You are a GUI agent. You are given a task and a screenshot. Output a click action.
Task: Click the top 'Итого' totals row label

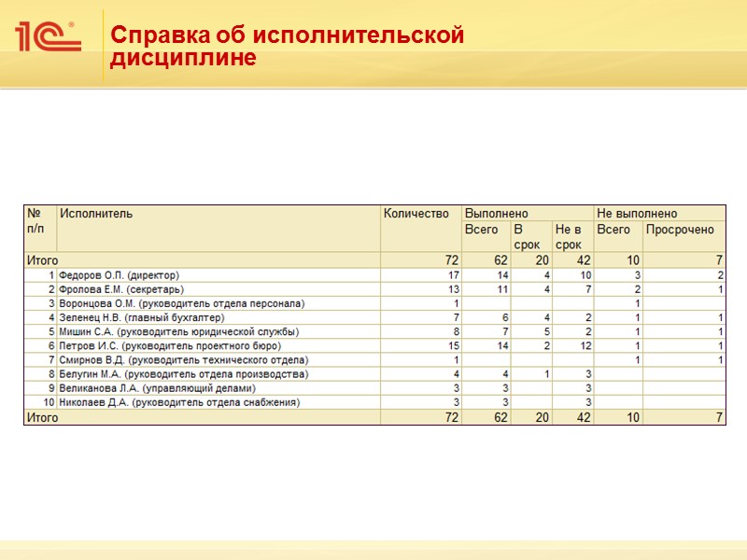[42, 260]
